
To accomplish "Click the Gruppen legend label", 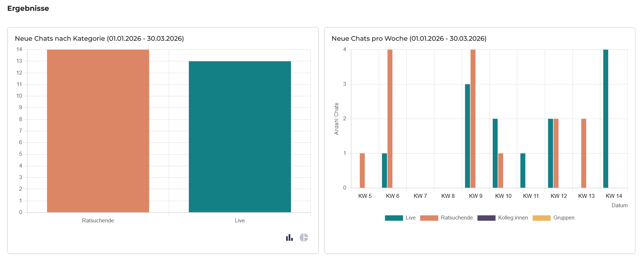I will [x=563, y=218].
